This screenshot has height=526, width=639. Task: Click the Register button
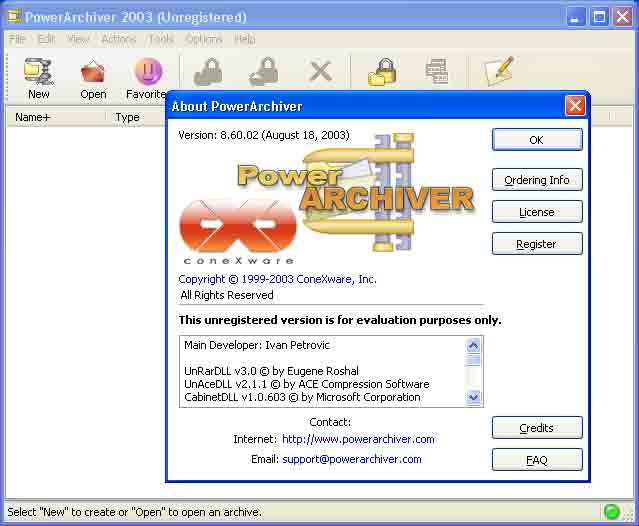click(x=537, y=244)
